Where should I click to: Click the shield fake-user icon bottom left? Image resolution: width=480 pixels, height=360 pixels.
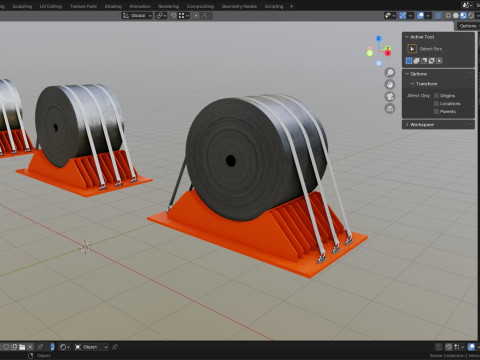6,347
